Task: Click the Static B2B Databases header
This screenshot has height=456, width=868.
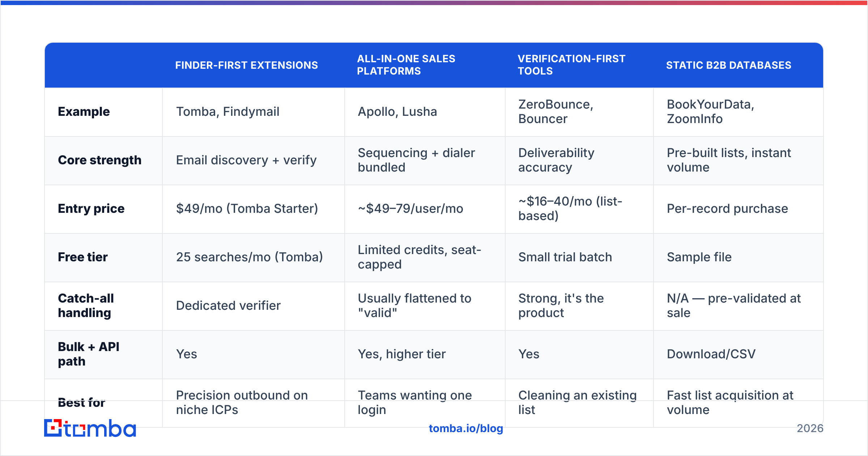Action: (728, 65)
